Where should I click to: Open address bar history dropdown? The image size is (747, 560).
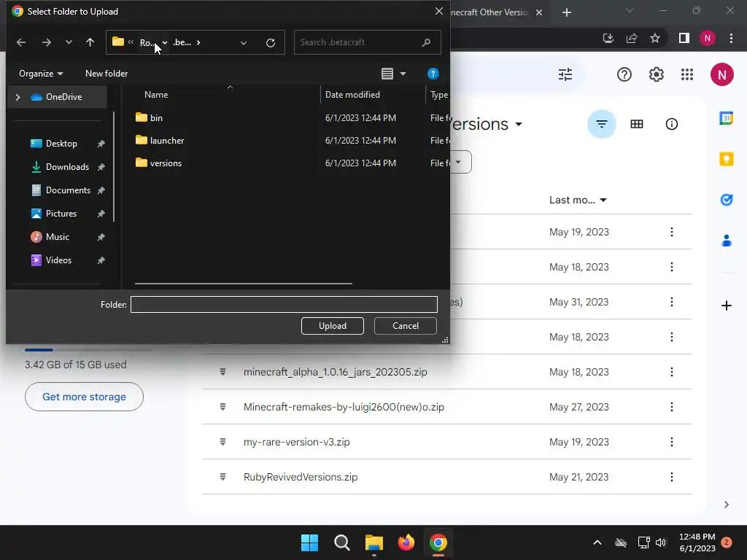coord(244,43)
